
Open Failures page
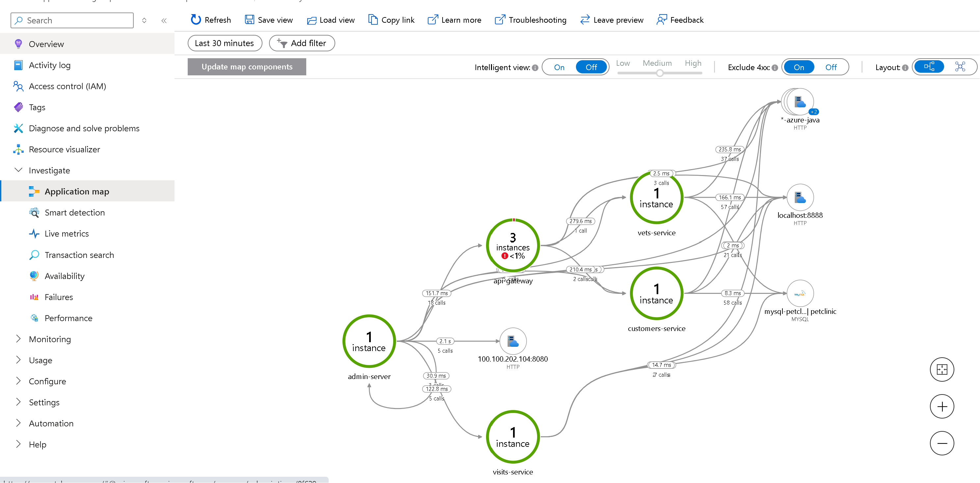[87, 297]
